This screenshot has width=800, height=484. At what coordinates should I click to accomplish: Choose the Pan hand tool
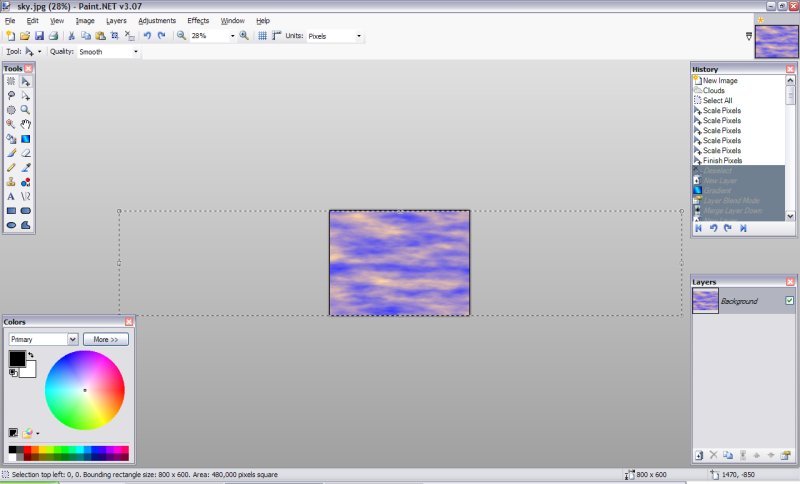point(26,124)
